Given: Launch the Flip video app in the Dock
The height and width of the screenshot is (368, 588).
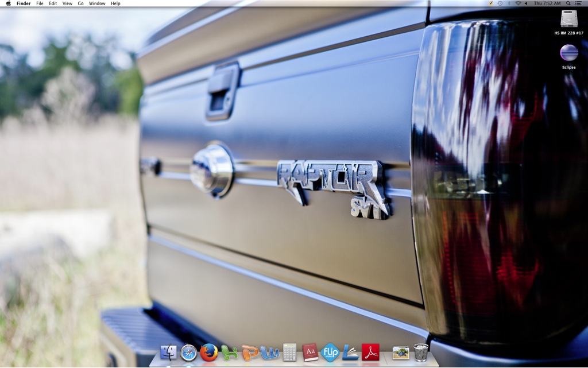Looking at the screenshot, I should [x=330, y=352].
